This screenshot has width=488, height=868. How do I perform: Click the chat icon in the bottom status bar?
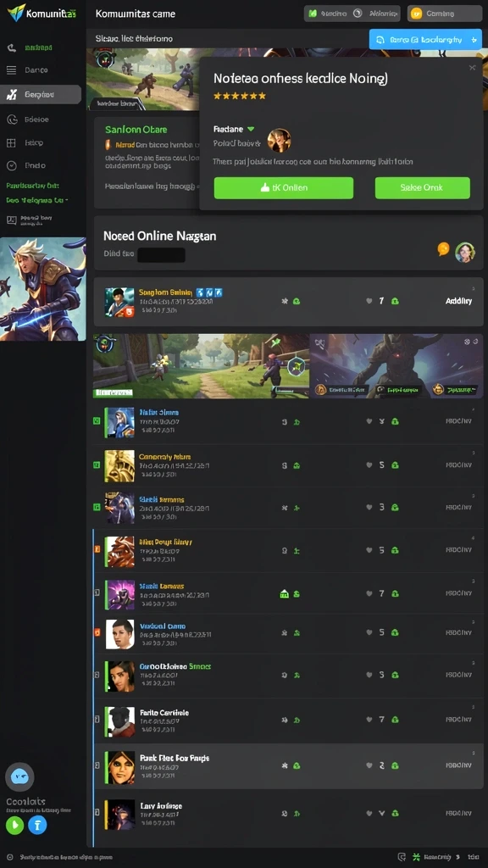[402, 857]
